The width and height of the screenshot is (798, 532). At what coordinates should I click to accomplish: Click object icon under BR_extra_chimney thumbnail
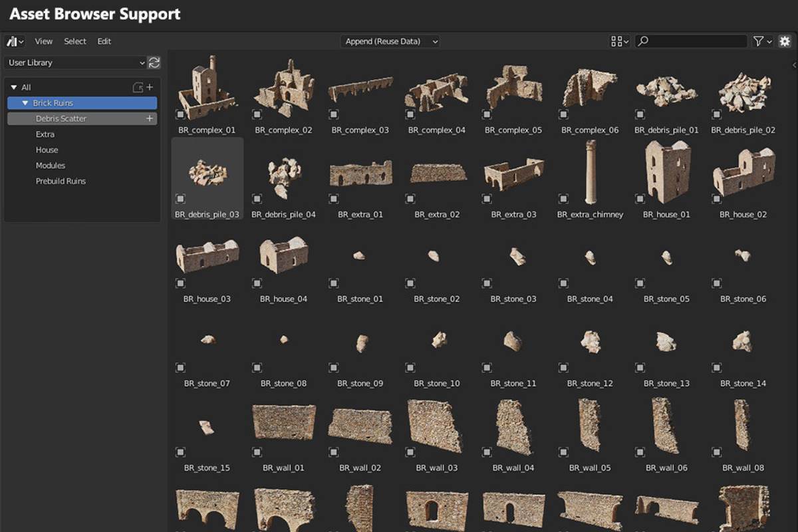coord(563,198)
